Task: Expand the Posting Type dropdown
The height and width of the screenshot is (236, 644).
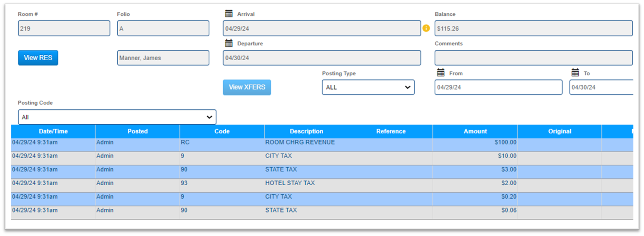Action: click(x=368, y=87)
